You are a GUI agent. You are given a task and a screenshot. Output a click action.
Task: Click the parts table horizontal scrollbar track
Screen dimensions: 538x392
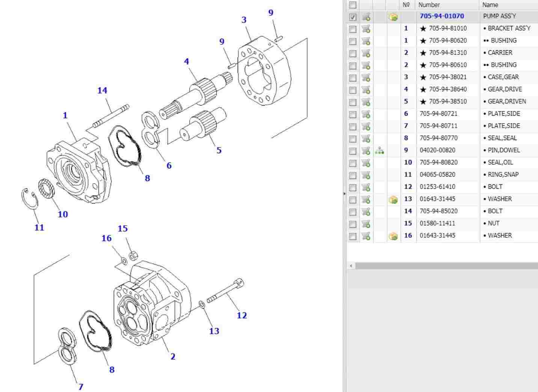pyautogui.click(x=446, y=266)
